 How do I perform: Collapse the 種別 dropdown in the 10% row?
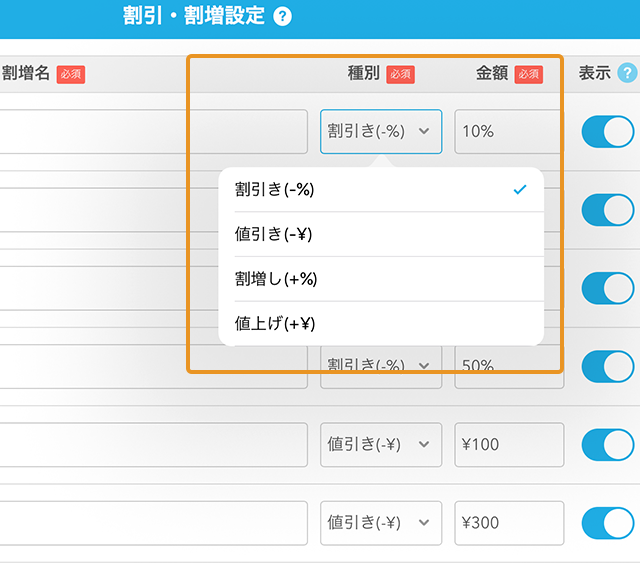pos(381,131)
